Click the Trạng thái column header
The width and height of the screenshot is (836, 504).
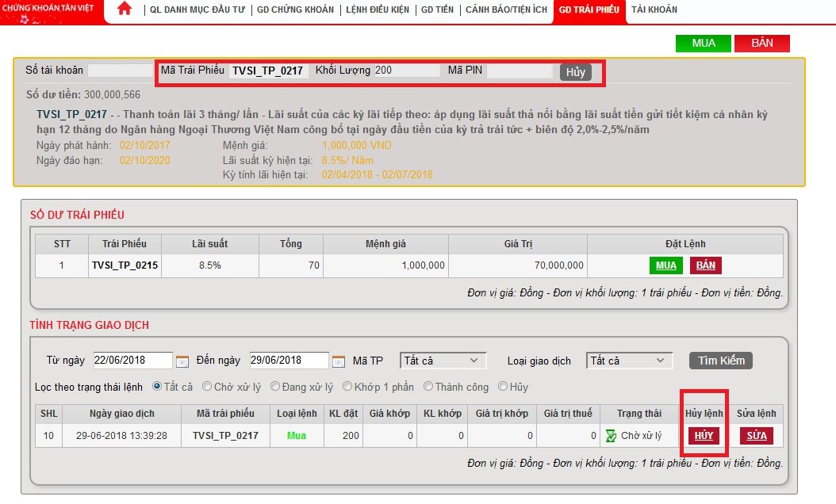pos(639,414)
